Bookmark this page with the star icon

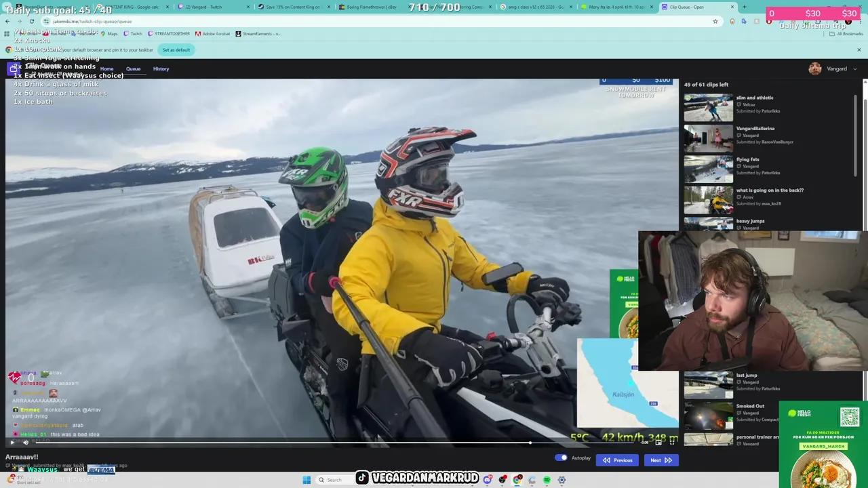tap(715, 21)
